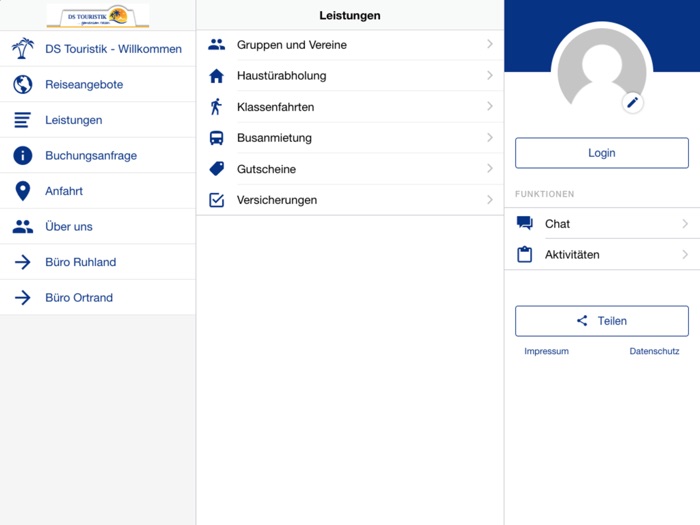Open the Chat row chevron
700x525 pixels.
point(685,224)
